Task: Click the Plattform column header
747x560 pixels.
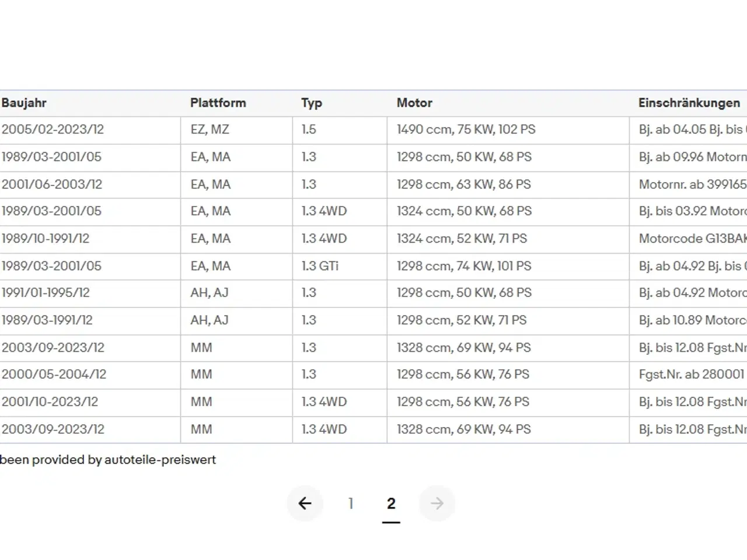Action: click(218, 103)
